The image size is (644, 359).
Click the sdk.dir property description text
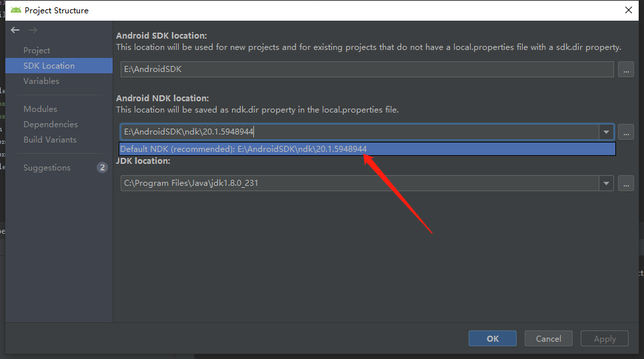pos(369,47)
